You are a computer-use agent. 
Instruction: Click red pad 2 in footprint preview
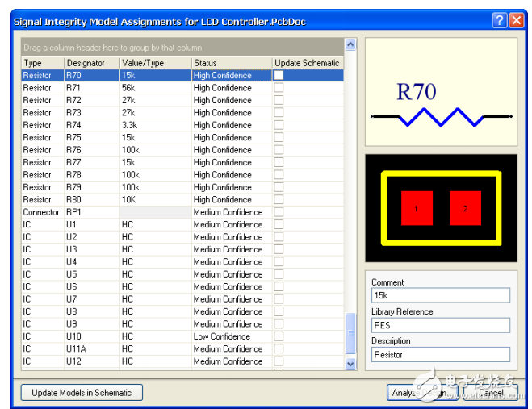(x=465, y=208)
